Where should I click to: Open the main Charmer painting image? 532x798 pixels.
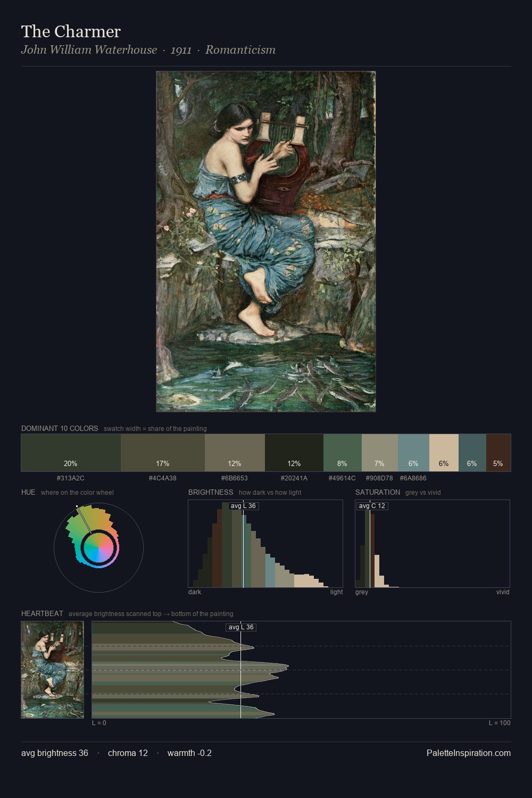[x=266, y=242]
